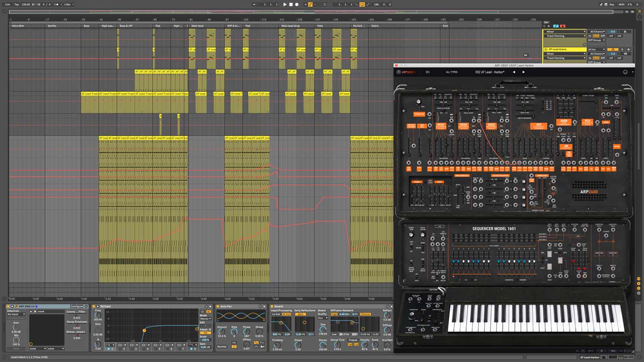Open the Sidechain No Input dropdown
The image size is (644, 362).
(x=16, y=314)
